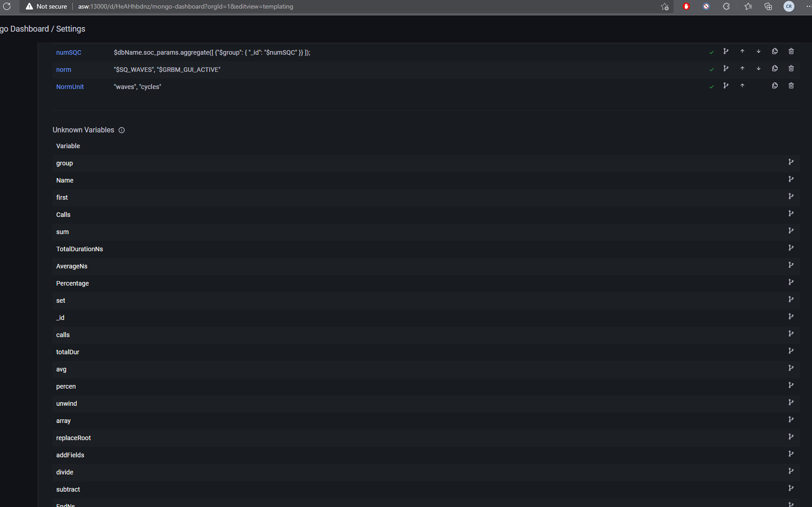This screenshot has width=812, height=507.
Task: Toggle the green check on numSQC
Action: click(711, 52)
